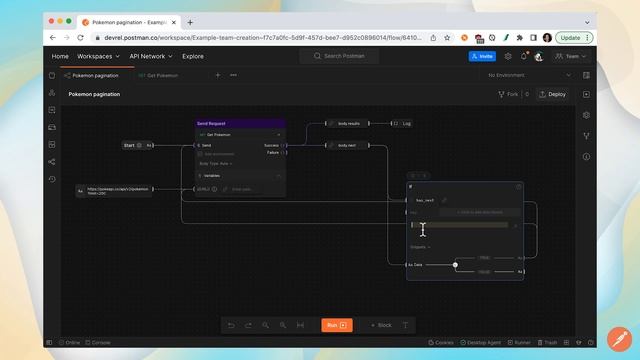
Task: Focus the Search Postman field
Action: [x=339, y=56]
